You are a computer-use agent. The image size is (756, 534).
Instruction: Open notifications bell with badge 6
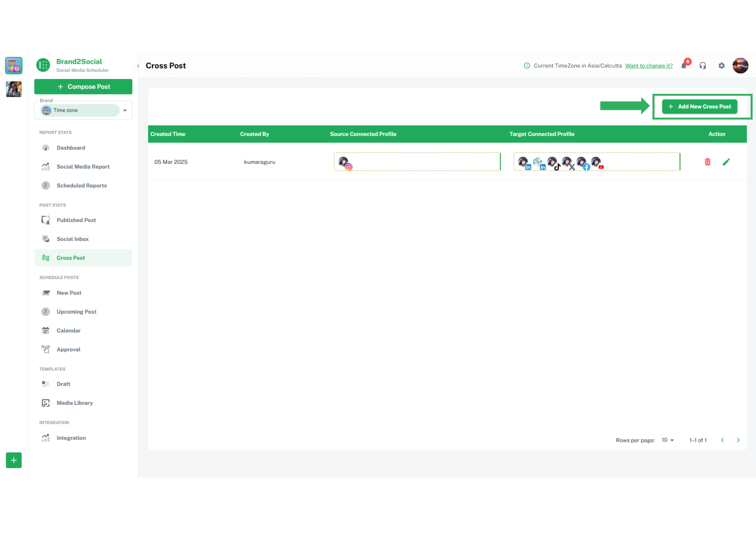[684, 66]
